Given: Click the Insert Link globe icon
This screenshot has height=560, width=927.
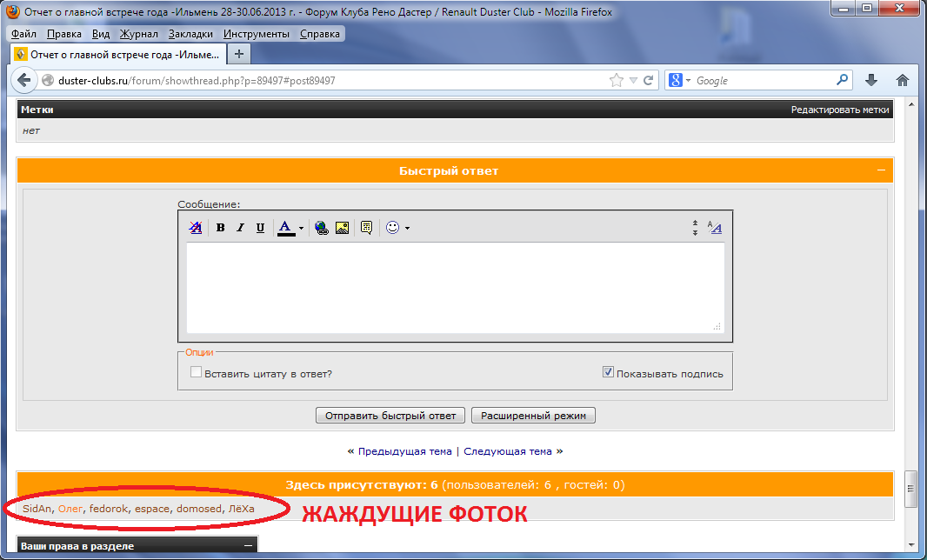Looking at the screenshot, I should [322, 228].
